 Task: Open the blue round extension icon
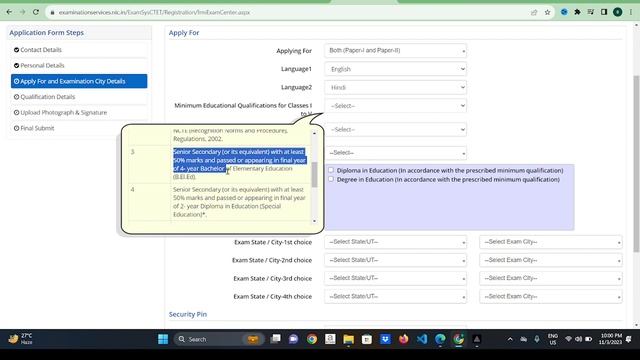click(x=564, y=12)
